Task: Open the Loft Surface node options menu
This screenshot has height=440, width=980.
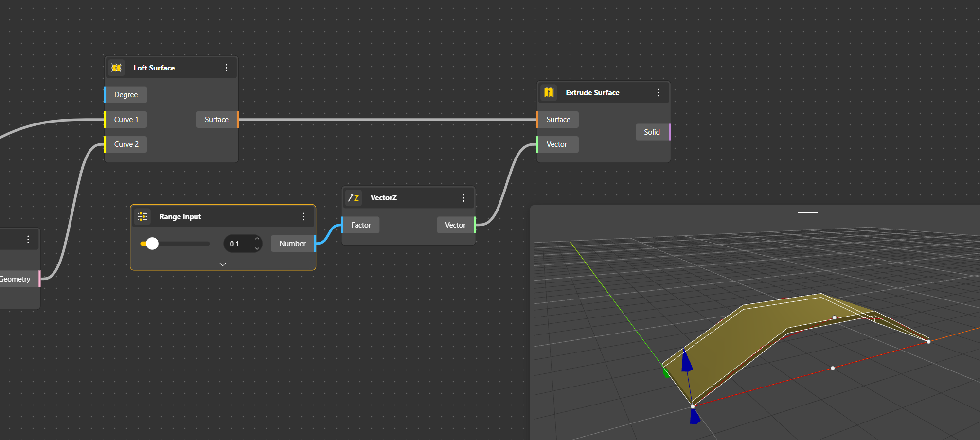Action: point(226,68)
